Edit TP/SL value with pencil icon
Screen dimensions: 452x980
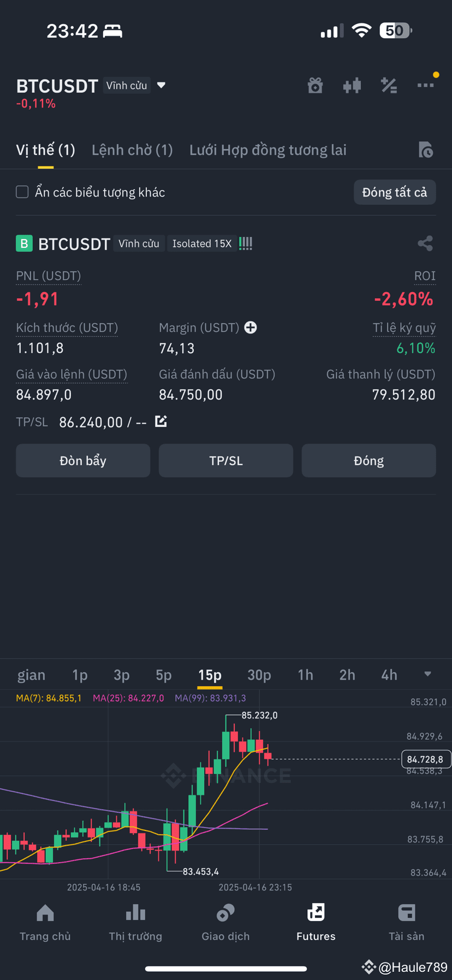point(161,421)
